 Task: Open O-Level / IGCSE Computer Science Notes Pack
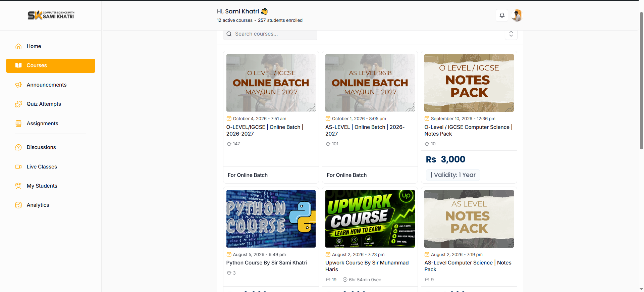469,130
